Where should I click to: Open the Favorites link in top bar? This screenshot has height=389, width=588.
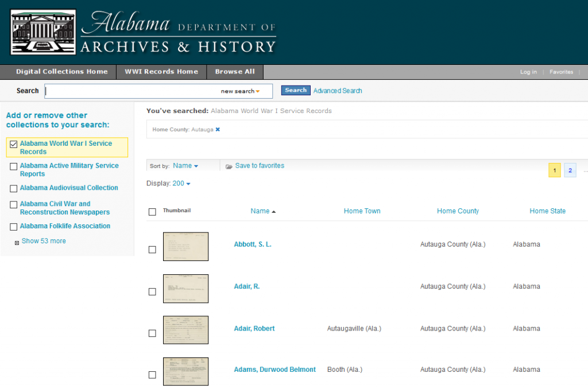coord(562,72)
